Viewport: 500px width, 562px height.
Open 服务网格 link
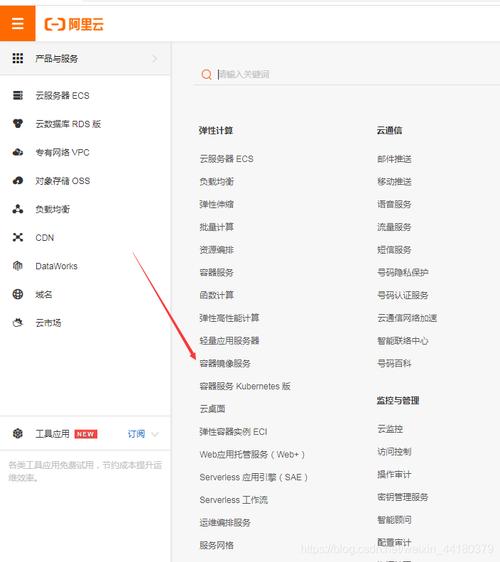pyautogui.click(x=216, y=545)
